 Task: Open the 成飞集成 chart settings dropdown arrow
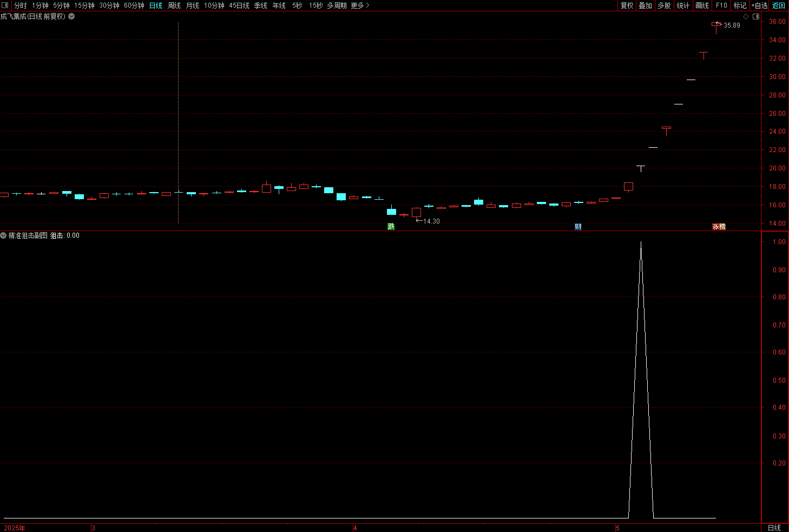tap(71, 16)
